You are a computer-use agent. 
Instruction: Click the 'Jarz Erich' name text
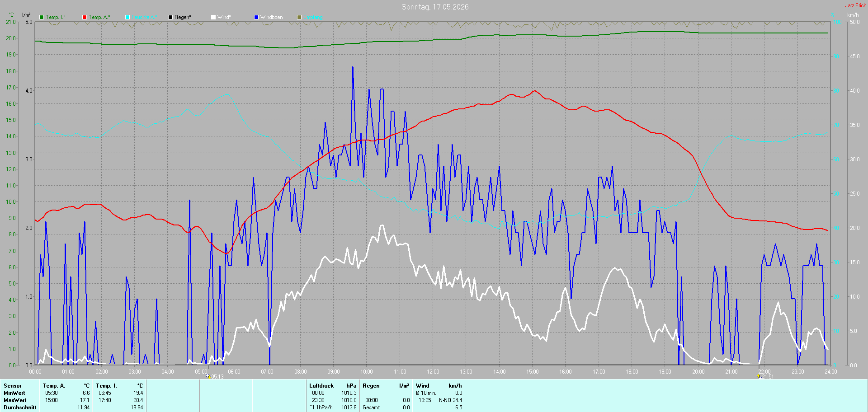tap(856, 5)
